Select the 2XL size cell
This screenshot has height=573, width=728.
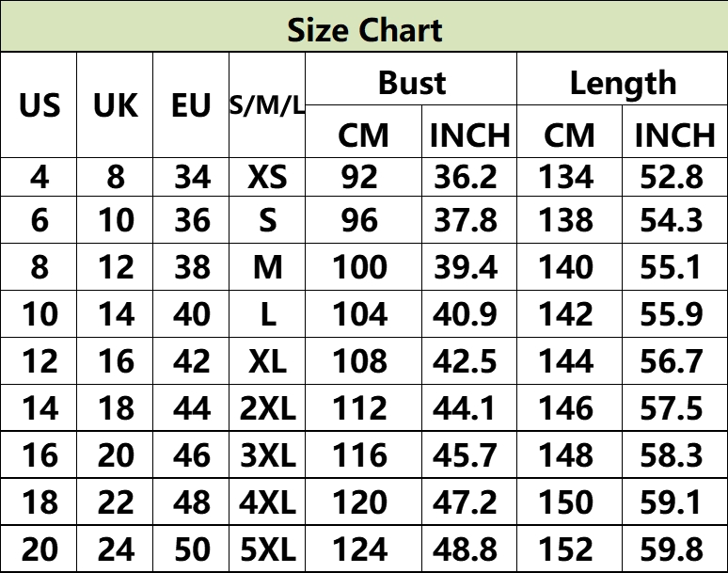267,407
